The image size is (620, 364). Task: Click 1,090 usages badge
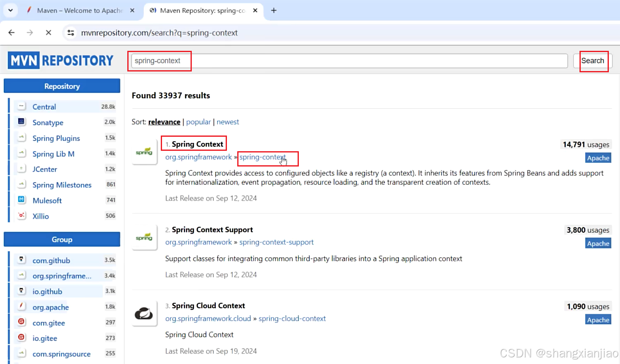pyautogui.click(x=588, y=307)
